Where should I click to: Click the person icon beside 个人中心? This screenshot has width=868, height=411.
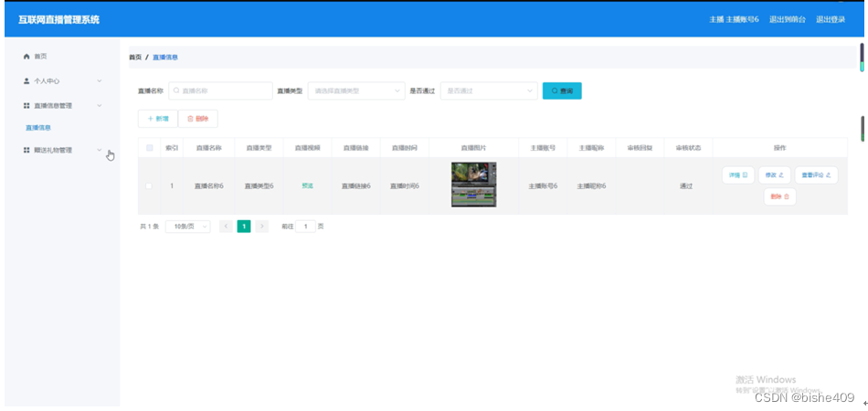point(26,80)
